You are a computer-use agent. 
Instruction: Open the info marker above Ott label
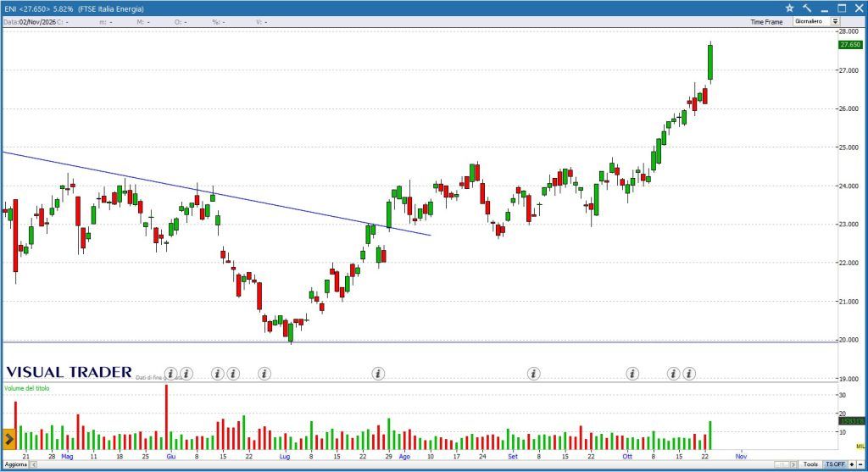coord(632,374)
